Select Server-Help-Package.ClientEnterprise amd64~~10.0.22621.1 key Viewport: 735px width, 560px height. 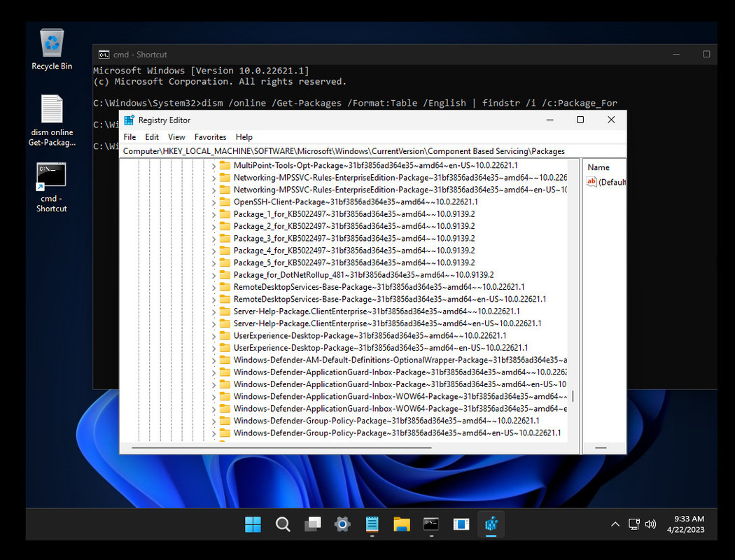pos(377,311)
